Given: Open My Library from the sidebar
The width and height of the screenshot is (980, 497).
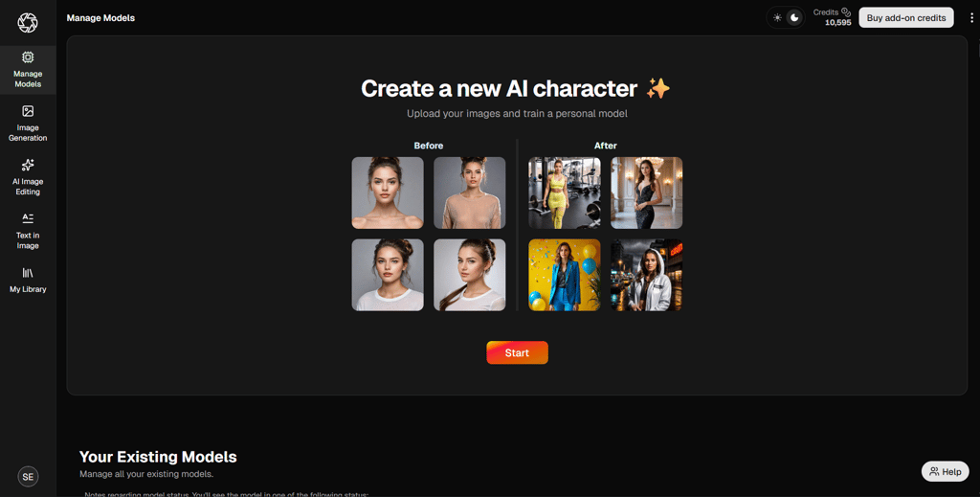Looking at the screenshot, I should tap(28, 280).
